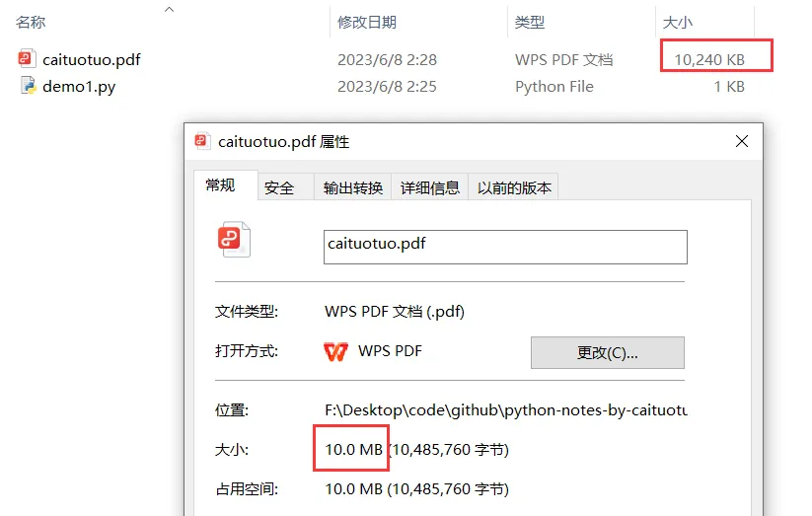812x516 pixels.
Task: Focus the caituotuo.pdf filename input field
Action: coord(505,247)
